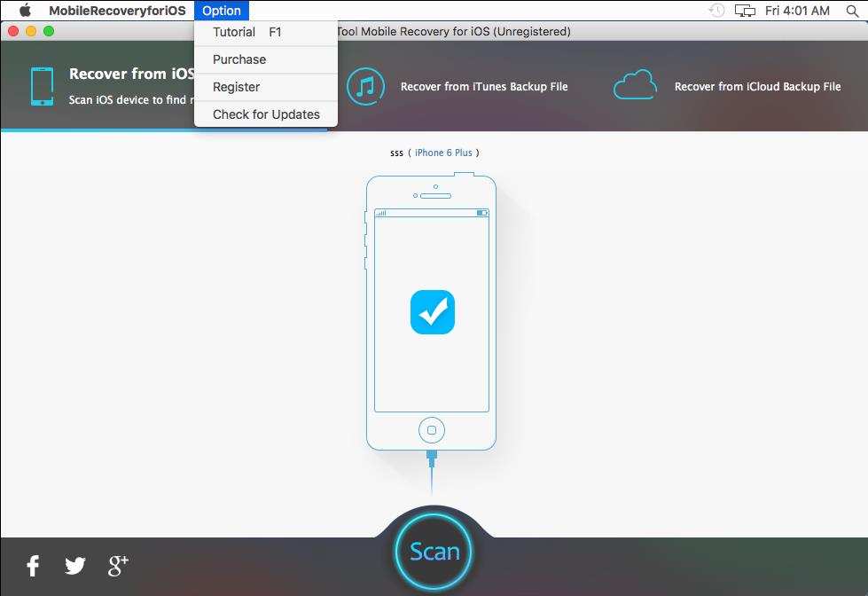Open the Google Plus share icon

pos(118,566)
